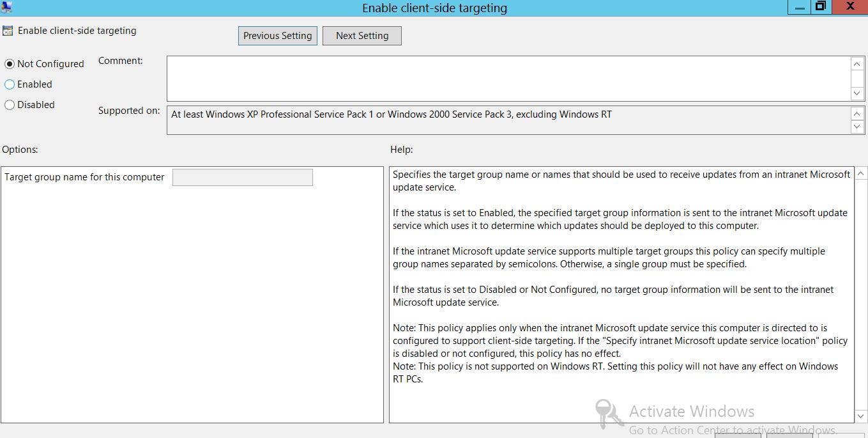Select the Disabled radio button
This screenshot has width=868, height=438.
point(10,105)
